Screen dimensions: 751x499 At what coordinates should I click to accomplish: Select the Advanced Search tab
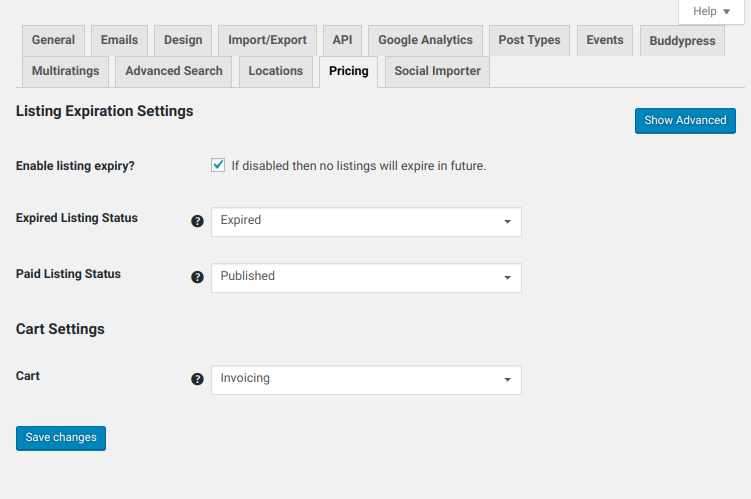tap(173, 71)
